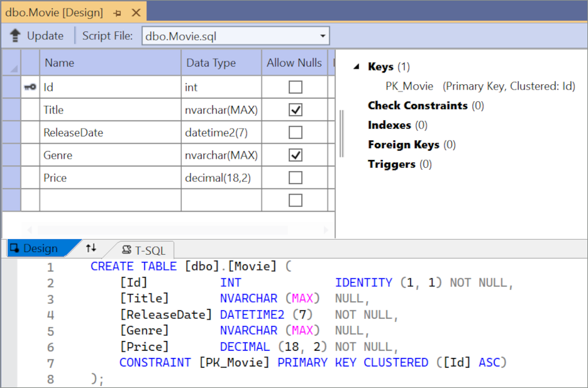Screen dimensions: 588x388
Task: Click the swap panes arrows icon
Action: pos(91,248)
